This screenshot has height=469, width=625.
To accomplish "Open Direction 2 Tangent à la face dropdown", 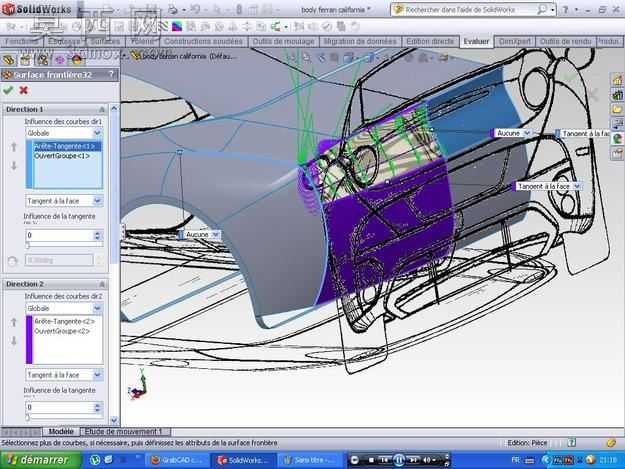I will coord(97,375).
